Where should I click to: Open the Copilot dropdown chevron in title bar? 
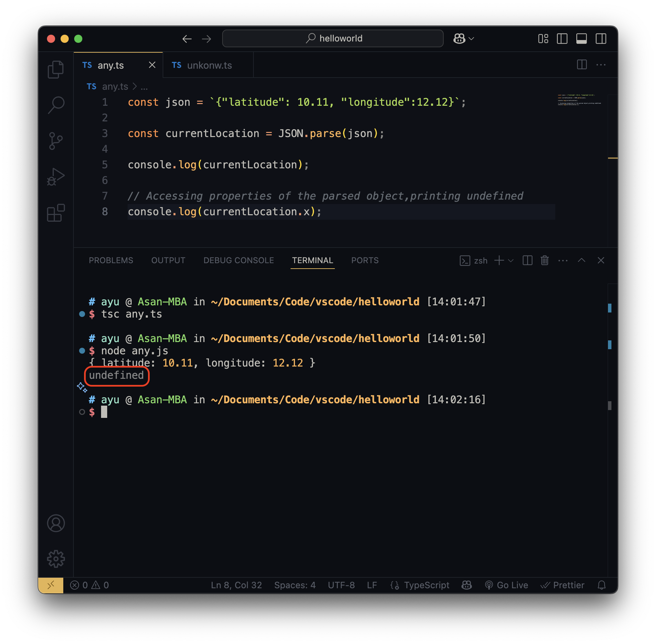472,39
